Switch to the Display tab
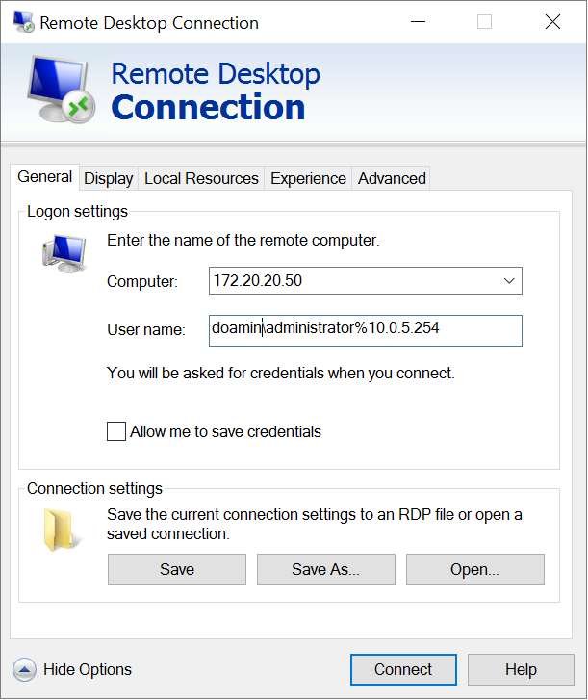 click(x=108, y=179)
